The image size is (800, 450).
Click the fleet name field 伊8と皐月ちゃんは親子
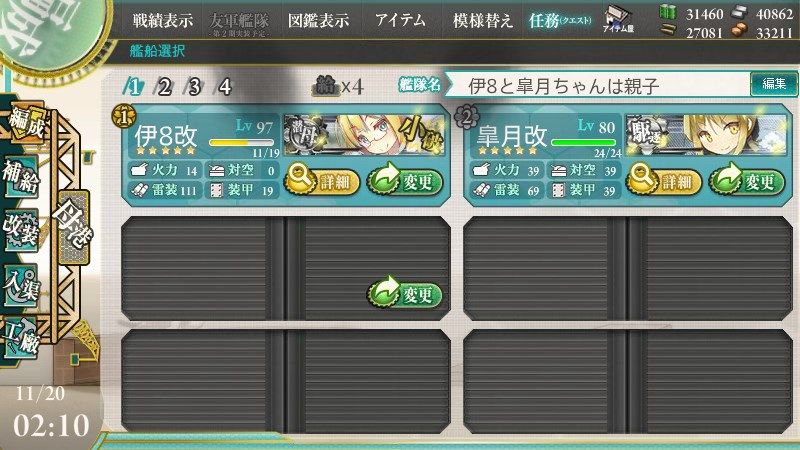(x=597, y=85)
